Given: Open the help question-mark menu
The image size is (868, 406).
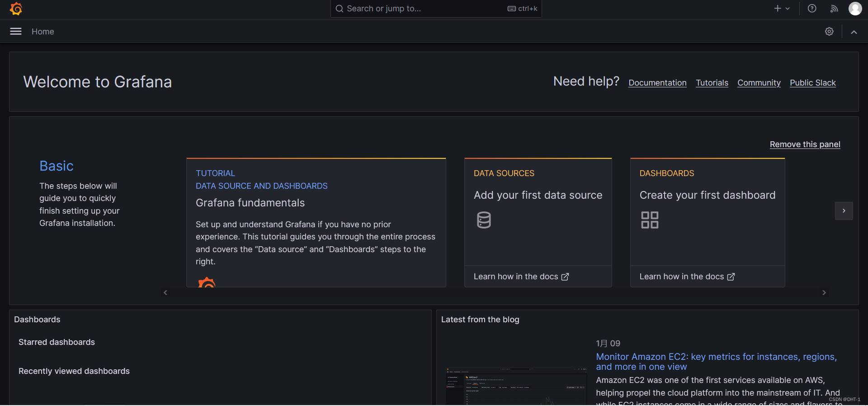Looking at the screenshot, I should pyautogui.click(x=812, y=9).
